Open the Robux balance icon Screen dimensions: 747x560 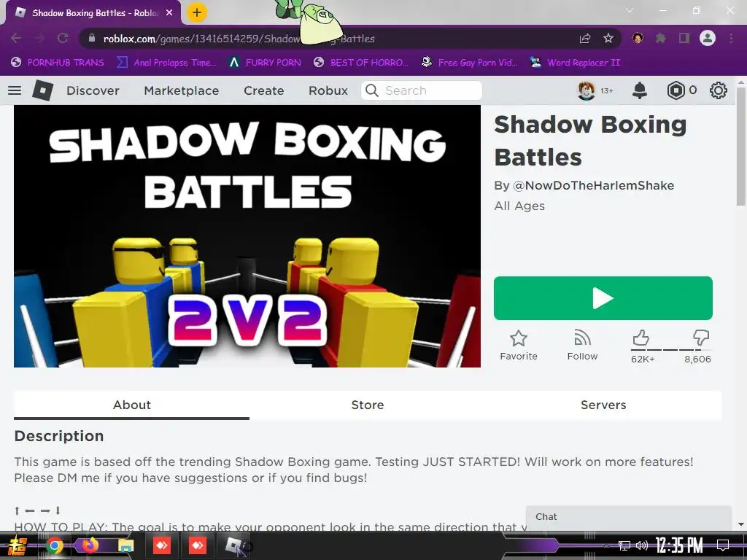point(676,90)
